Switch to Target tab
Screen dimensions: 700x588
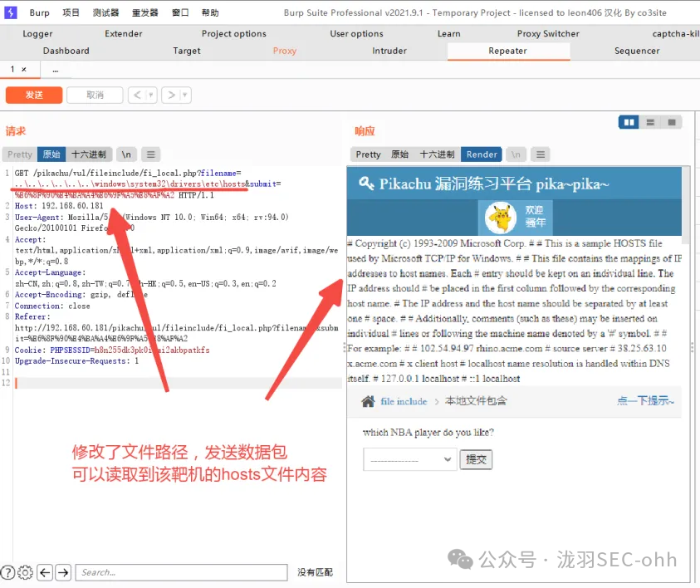pyautogui.click(x=187, y=51)
